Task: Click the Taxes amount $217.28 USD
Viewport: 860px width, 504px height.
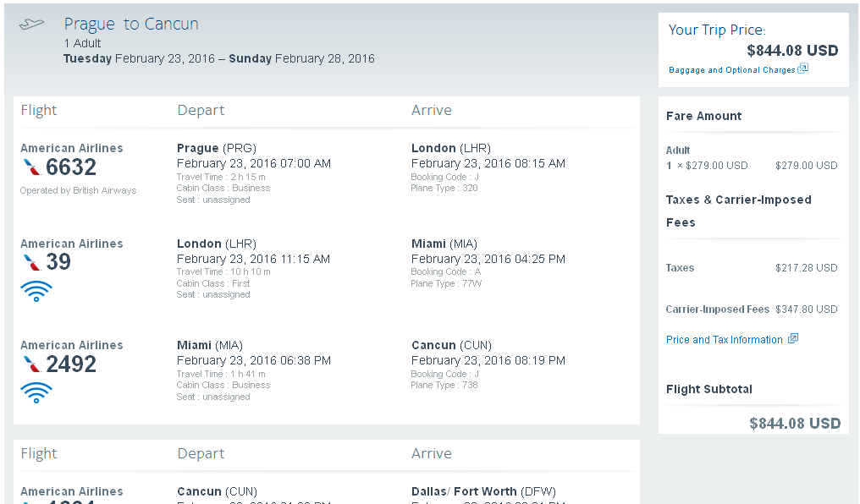Action: coord(806,268)
